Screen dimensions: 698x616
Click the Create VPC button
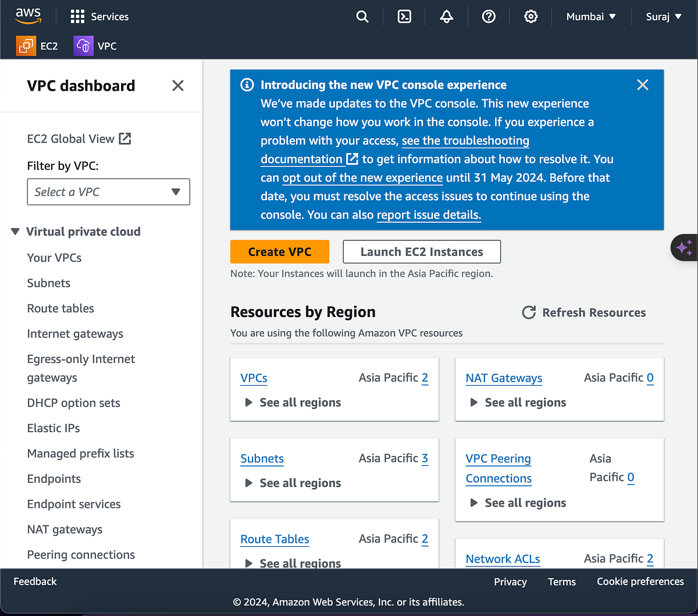click(279, 251)
